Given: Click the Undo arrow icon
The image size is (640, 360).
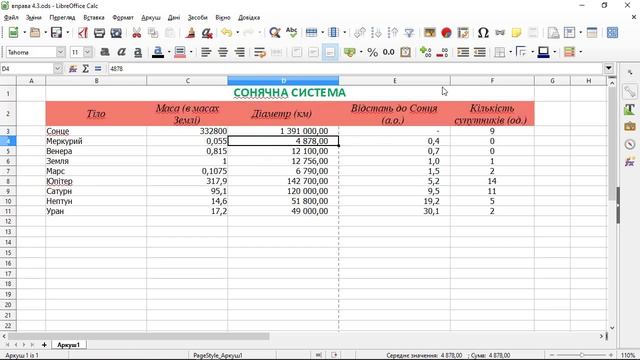Looking at the screenshot, I should [x=227, y=33].
